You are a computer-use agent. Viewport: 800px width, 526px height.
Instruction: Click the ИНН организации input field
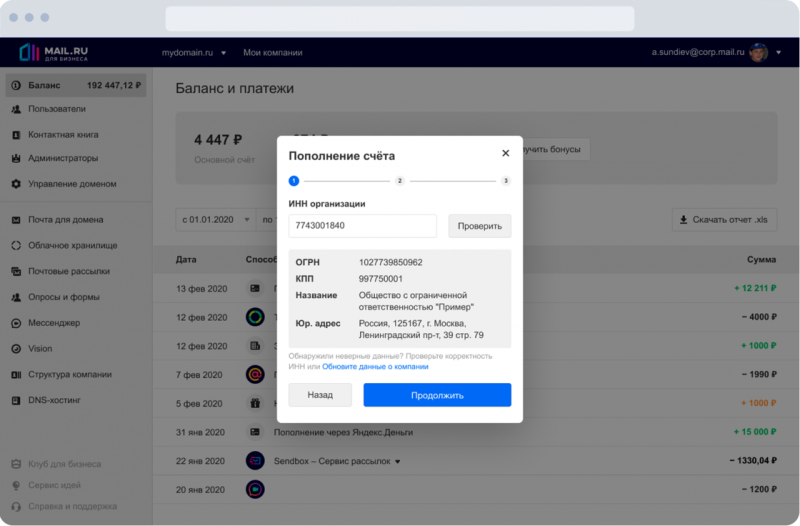tap(362, 226)
